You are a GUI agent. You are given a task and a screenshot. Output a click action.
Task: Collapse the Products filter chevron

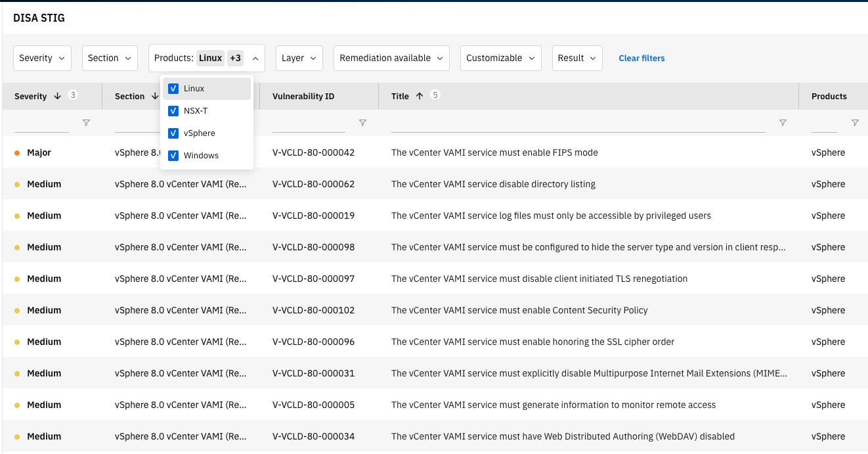point(255,58)
